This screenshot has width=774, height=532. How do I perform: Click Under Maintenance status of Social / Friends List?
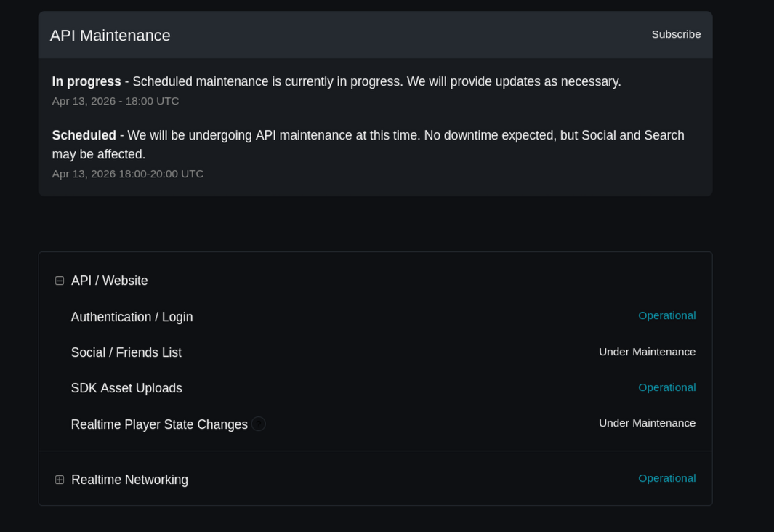point(647,352)
